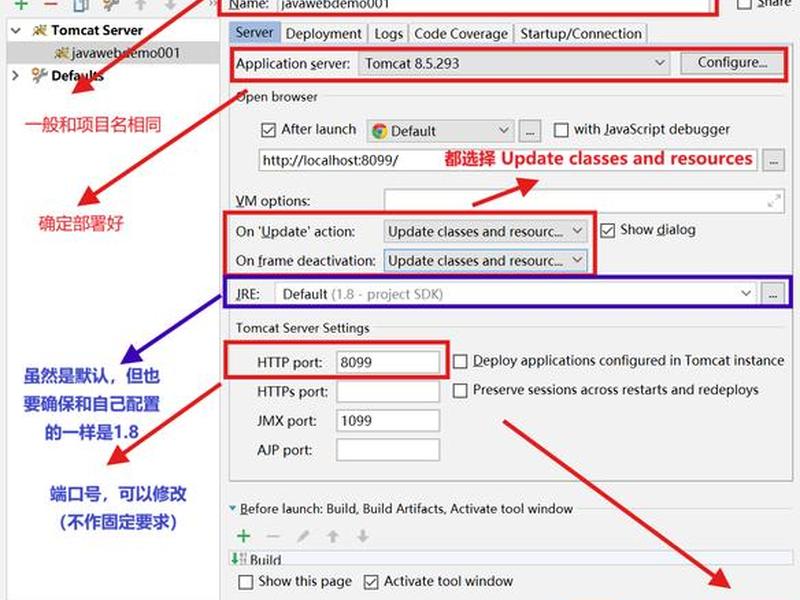Image resolution: width=800 pixels, height=600 pixels.
Task: Open JRE Default dropdown
Action: point(516,294)
